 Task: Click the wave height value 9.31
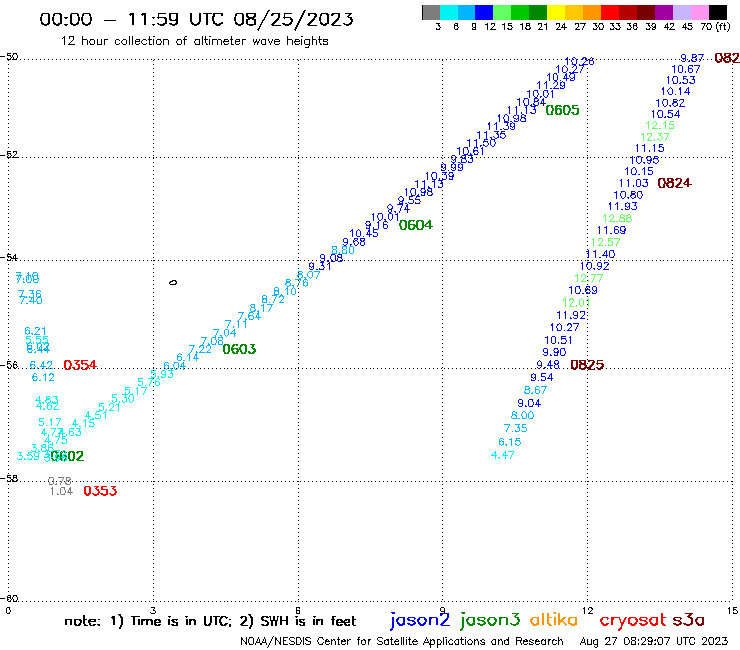click(320, 266)
